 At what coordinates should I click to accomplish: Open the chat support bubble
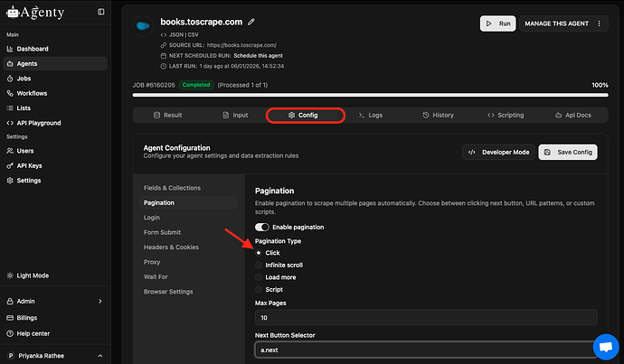tap(606, 347)
